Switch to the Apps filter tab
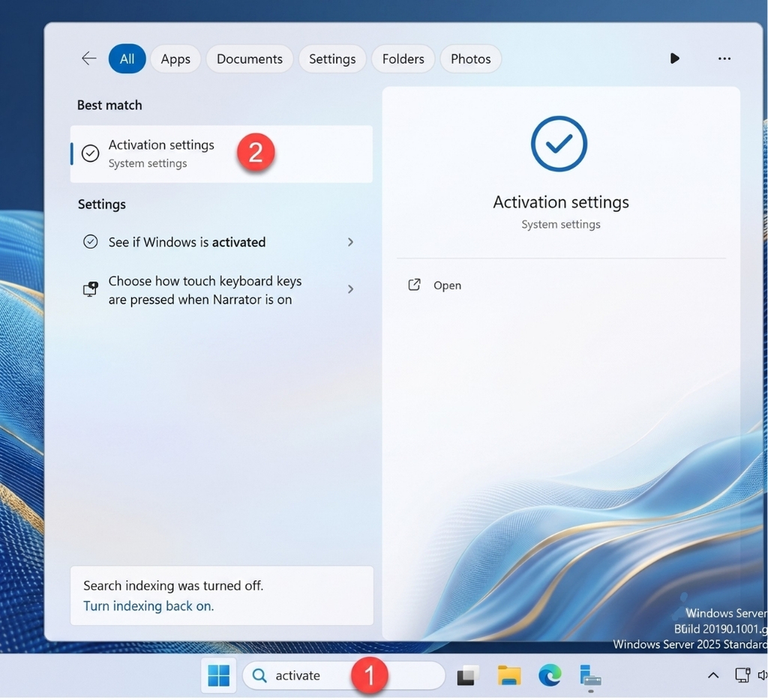 click(x=175, y=58)
